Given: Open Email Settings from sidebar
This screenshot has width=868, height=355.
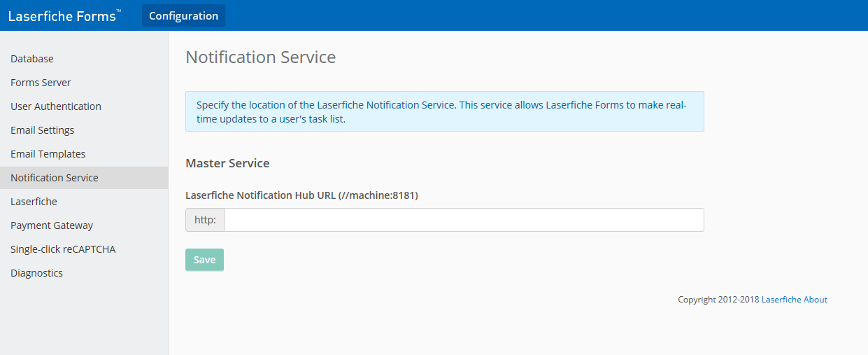Looking at the screenshot, I should [x=42, y=130].
